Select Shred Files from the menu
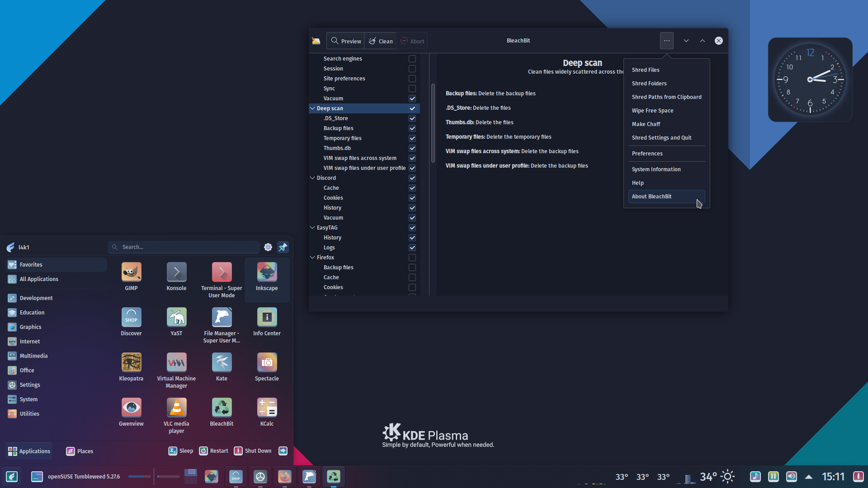This screenshot has width=868, height=488. click(x=666, y=70)
